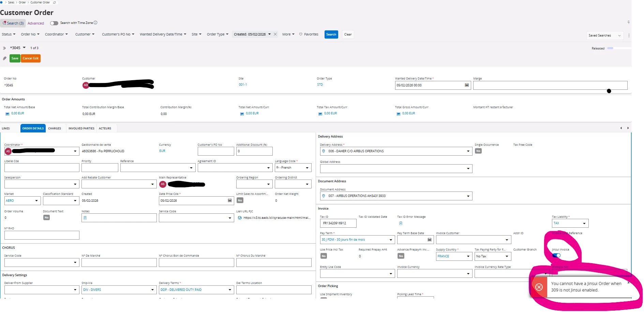This screenshot has height=312, width=644.
Task: Open the Pay Term dropdown
Action: (x=391, y=240)
